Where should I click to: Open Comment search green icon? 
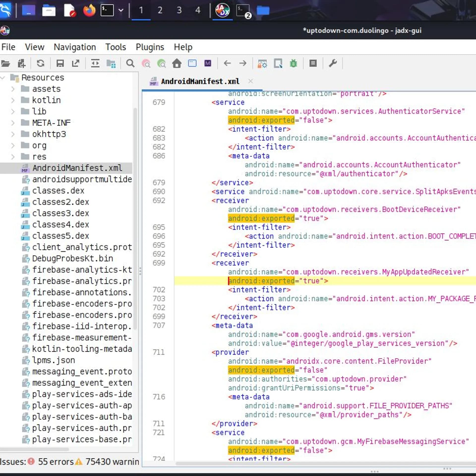[161, 63]
